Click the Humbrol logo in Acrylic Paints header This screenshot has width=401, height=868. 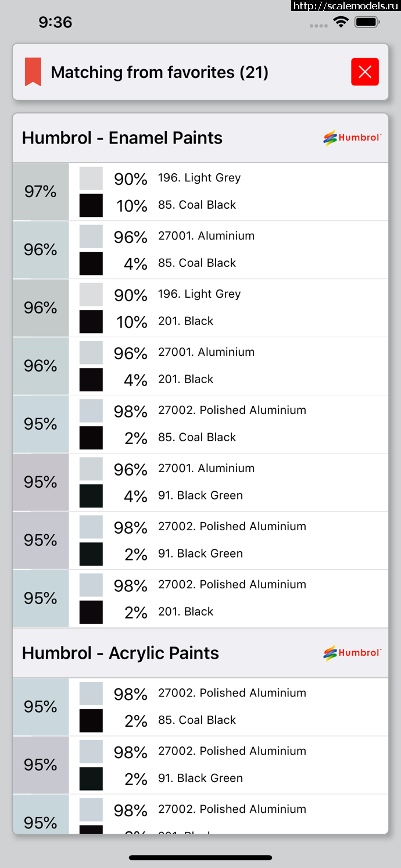352,653
